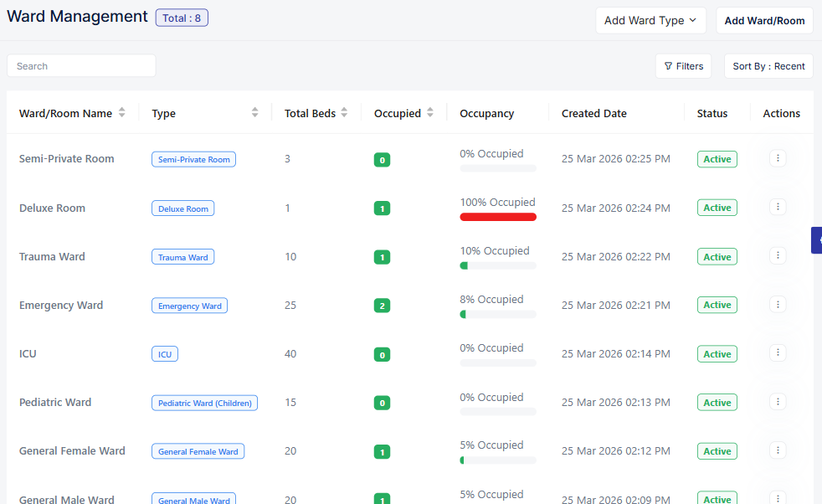Image resolution: width=822 pixels, height=504 pixels.
Task: Open actions menu for Pediatric Ward row
Action: point(777,402)
